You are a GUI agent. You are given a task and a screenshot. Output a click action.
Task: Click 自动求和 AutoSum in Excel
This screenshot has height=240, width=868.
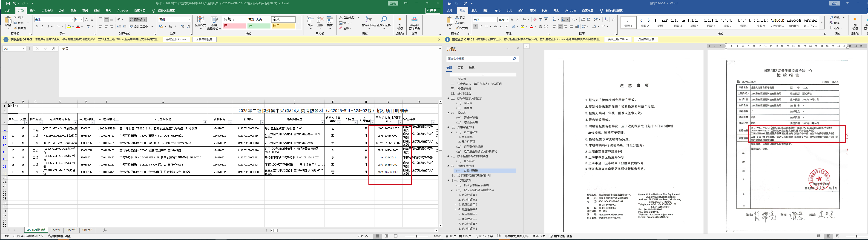(x=347, y=17)
